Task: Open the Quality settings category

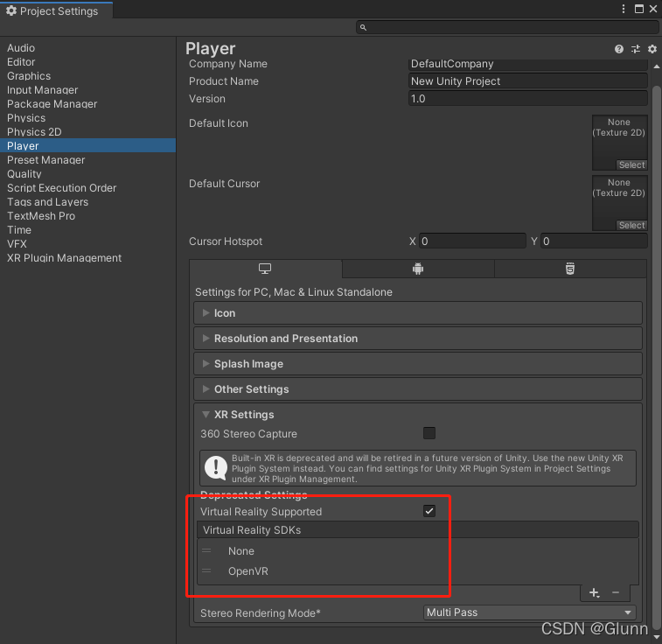Action: (x=87, y=173)
